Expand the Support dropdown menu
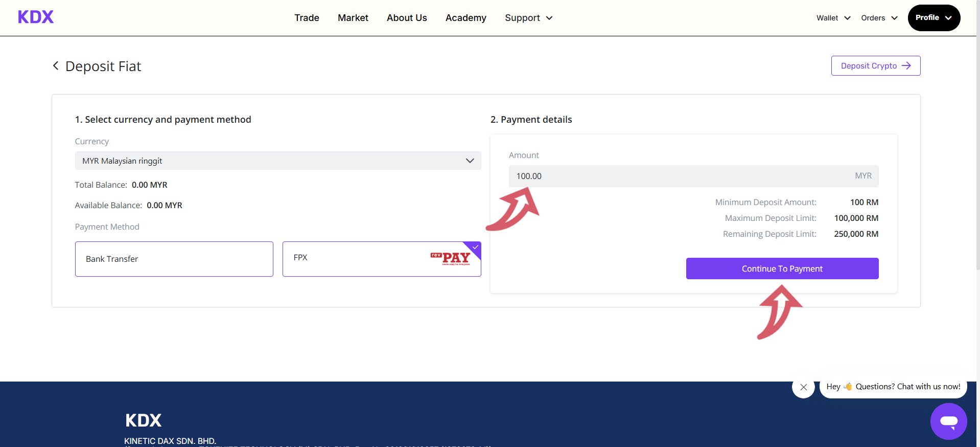 click(x=529, y=18)
